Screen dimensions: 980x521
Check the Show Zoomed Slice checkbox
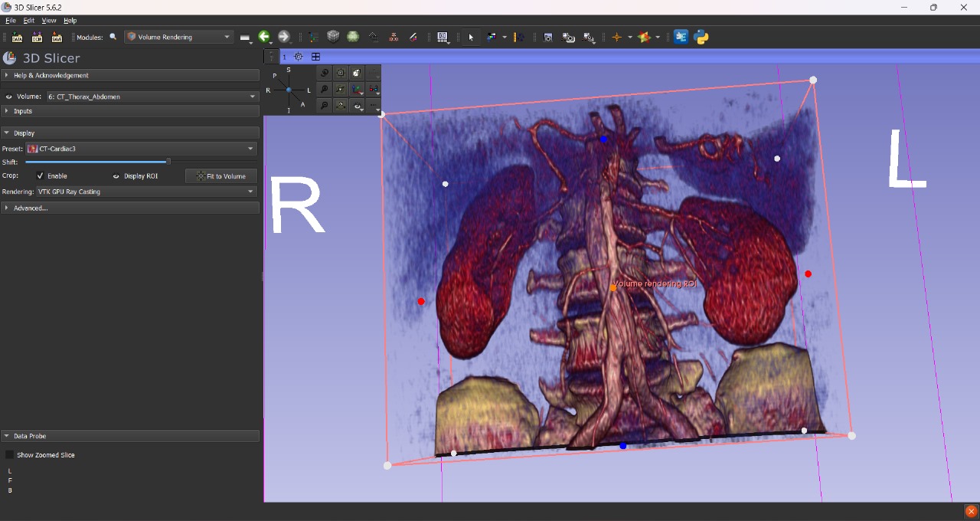(x=9, y=455)
